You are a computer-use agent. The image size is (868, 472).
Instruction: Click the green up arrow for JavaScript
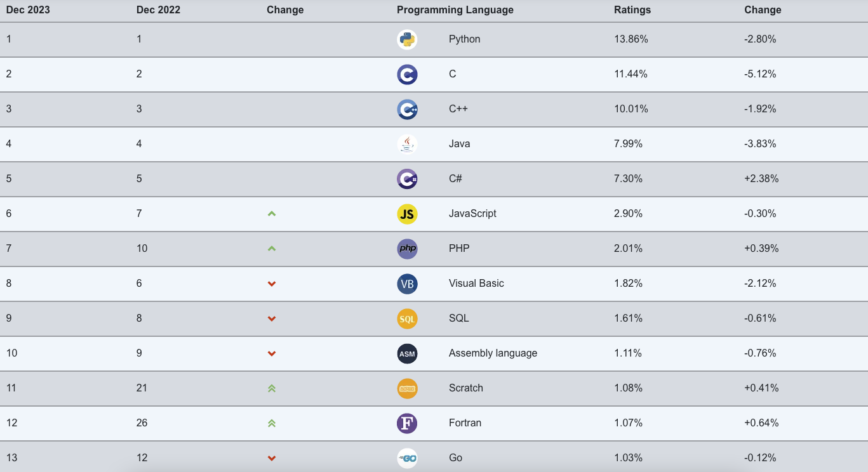pos(272,214)
